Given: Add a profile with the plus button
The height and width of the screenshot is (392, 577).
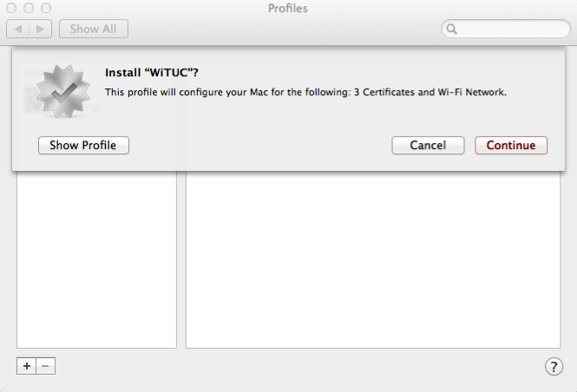Looking at the screenshot, I should point(27,366).
